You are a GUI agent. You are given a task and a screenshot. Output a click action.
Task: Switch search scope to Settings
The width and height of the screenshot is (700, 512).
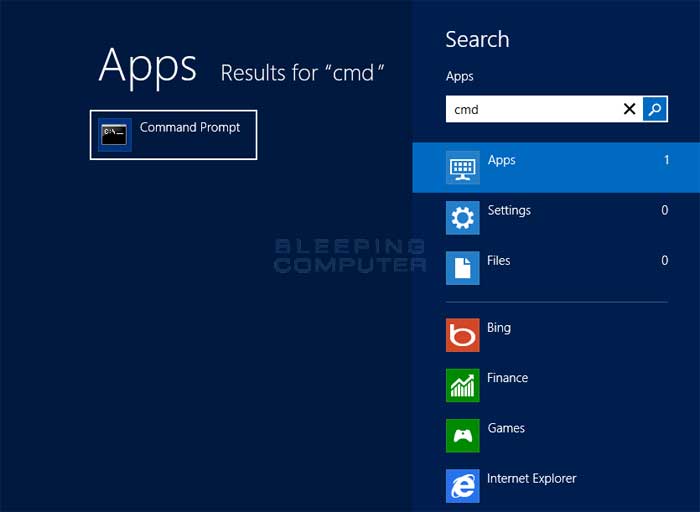tap(509, 210)
